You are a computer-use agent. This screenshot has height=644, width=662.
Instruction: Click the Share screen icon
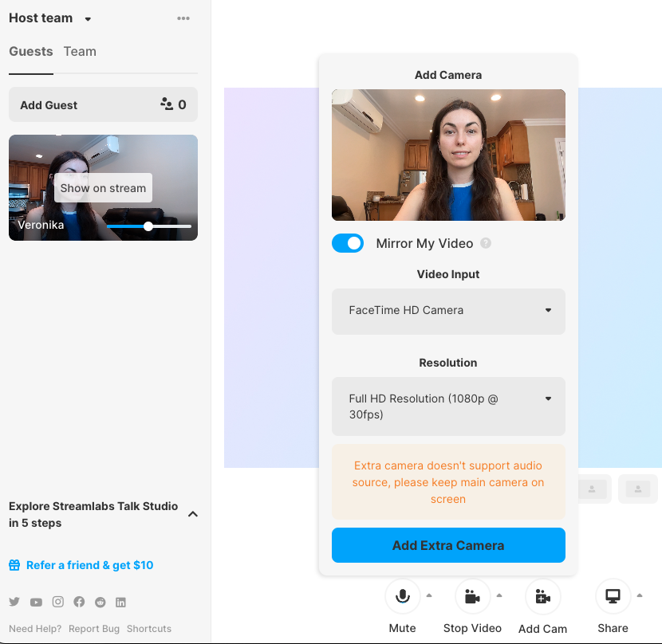613,596
